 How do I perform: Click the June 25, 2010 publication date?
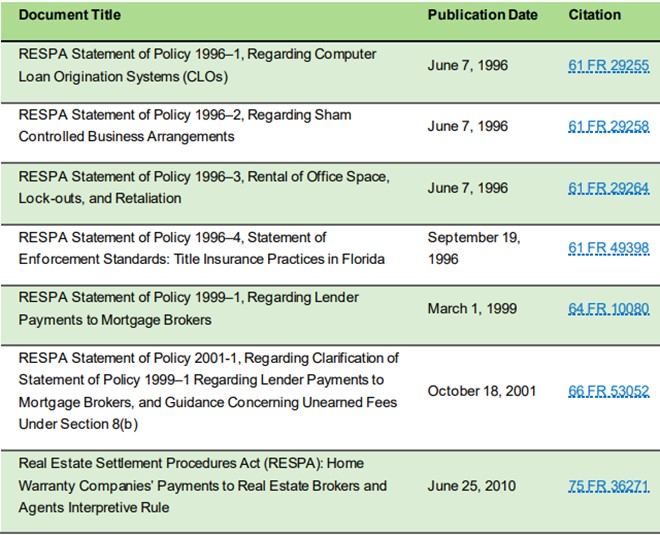(x=471, y=487)
